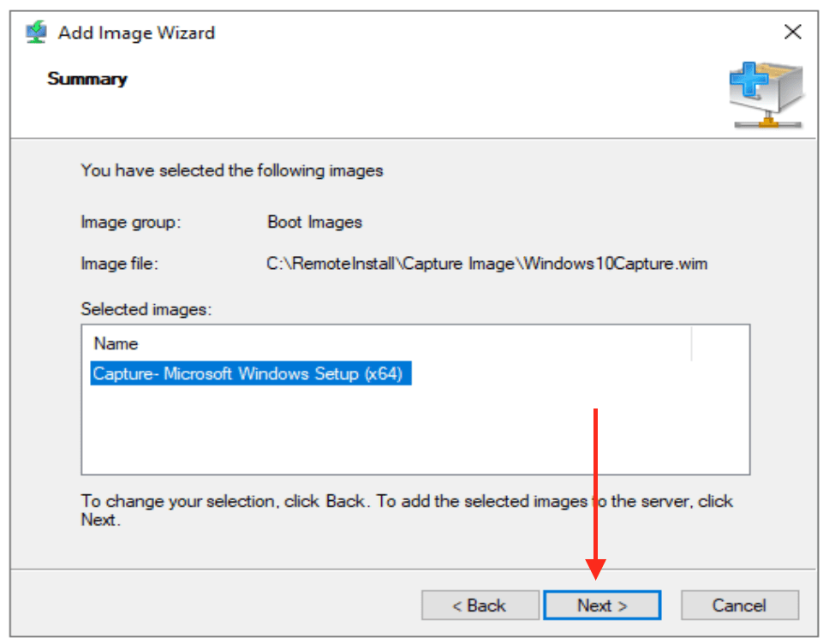
Task: Click the 'Image group:' label
Action: tap(131, 222)
